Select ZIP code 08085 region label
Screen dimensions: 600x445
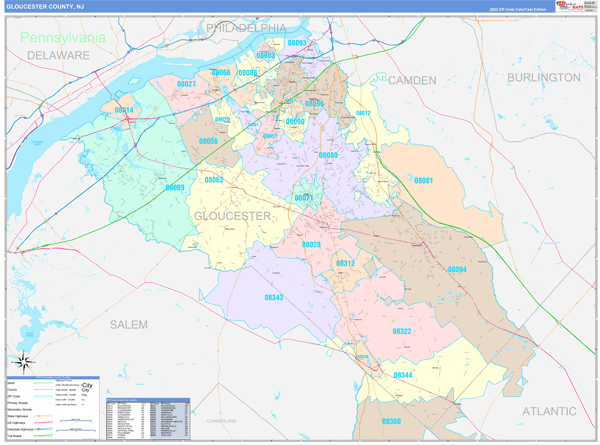click(175, 187)
